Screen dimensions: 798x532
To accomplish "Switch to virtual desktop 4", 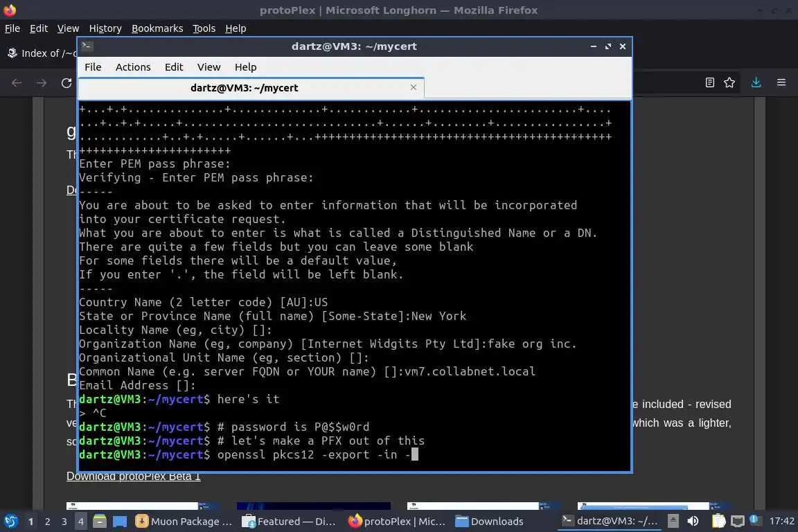I will coord(80,522).
